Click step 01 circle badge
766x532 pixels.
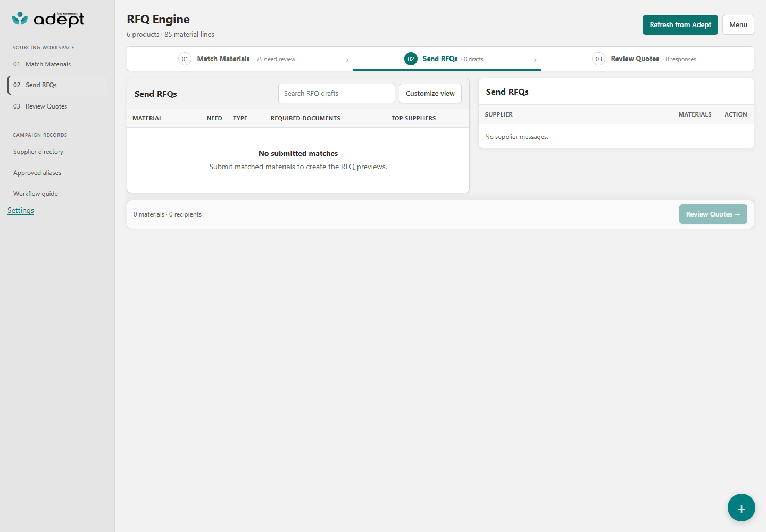tap(185, 59)
